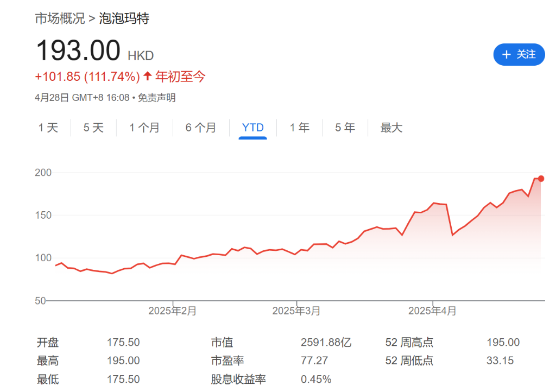Screen dimensions: 556x392
Task: Click the 200 y-axis label
Action: pyautogui.click(x=43, y=173)
